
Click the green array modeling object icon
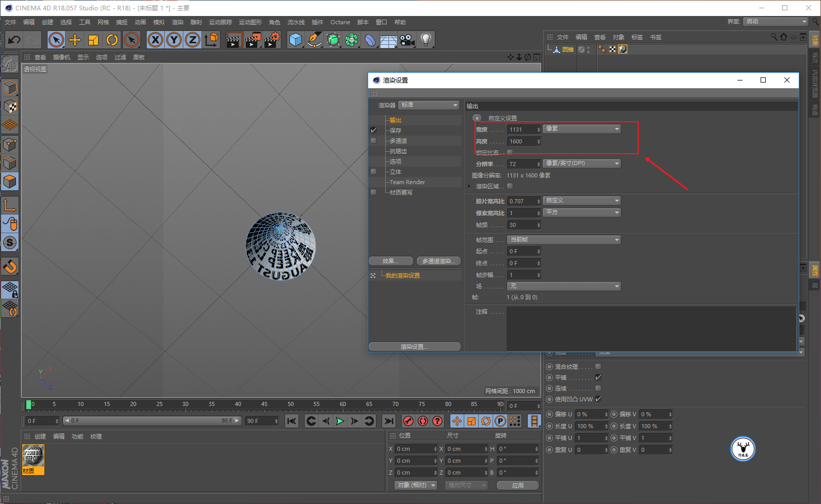352,40
